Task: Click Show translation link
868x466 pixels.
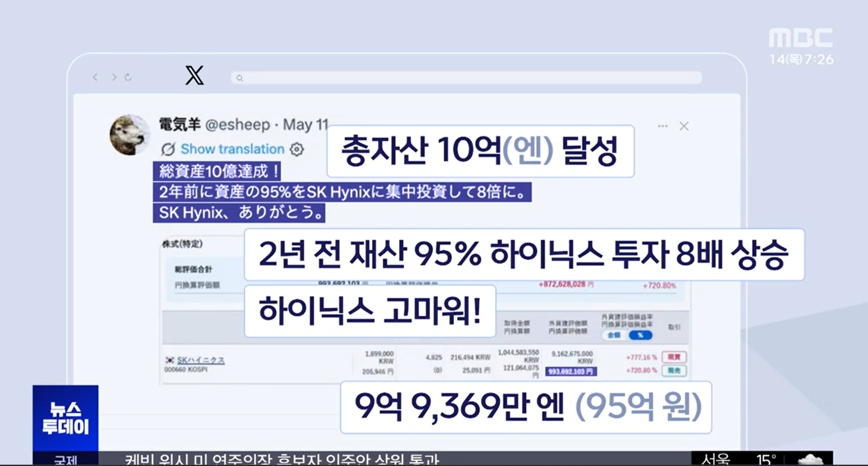Action: tap(232, 149)
